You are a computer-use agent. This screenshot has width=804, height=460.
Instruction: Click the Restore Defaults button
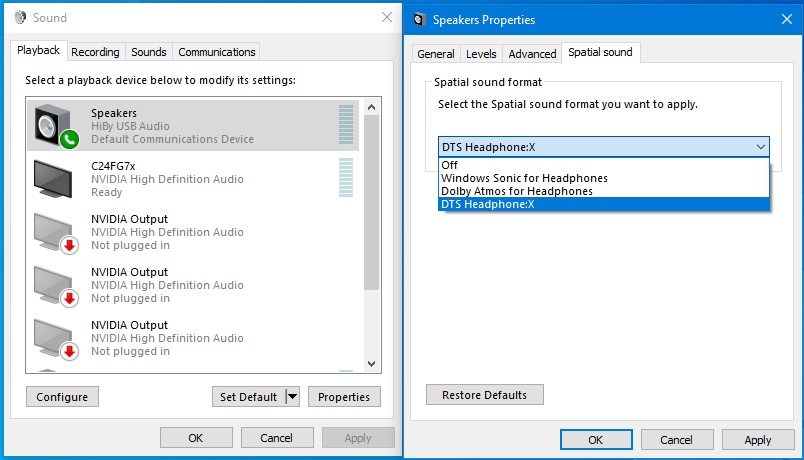(x=485, y=395)
